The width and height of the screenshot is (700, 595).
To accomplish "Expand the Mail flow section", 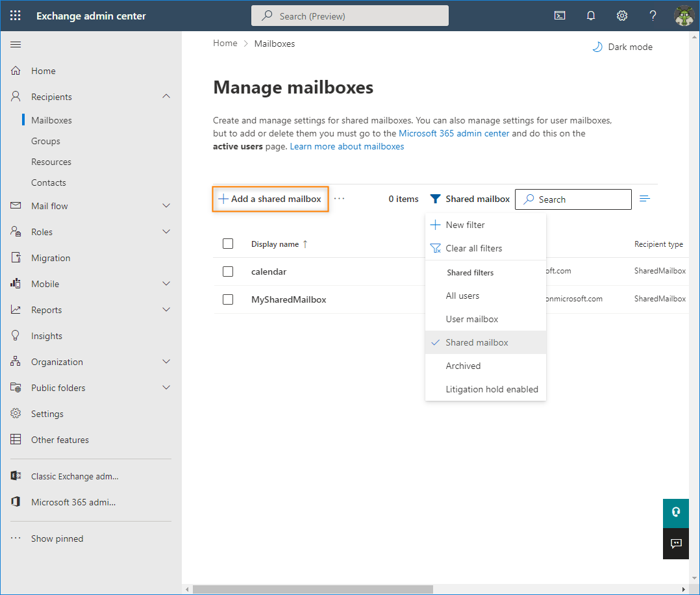I will tap(166, 205).
